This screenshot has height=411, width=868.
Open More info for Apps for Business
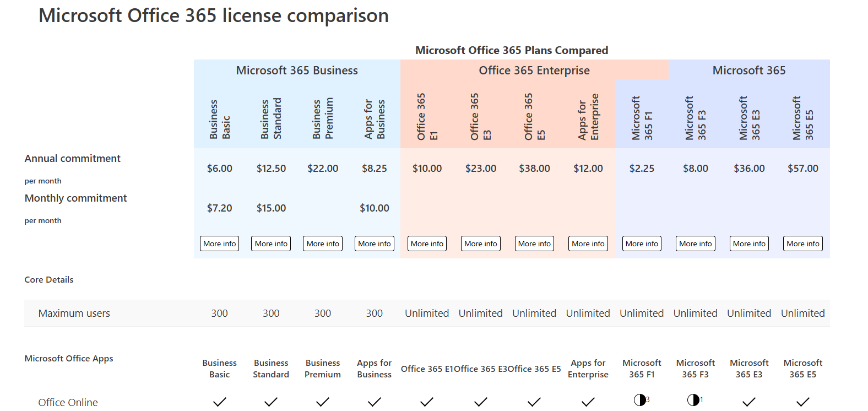(375, 244)
